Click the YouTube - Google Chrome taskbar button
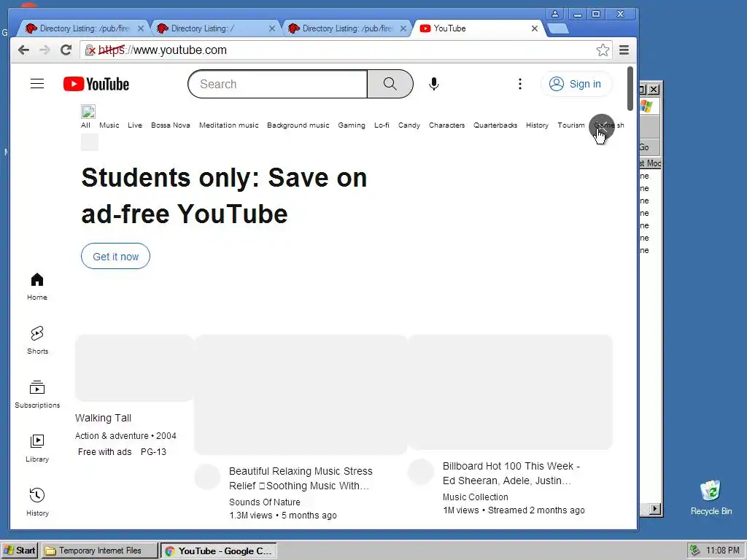Viewport: 747px width, 560px height. (x=219, y=551)
